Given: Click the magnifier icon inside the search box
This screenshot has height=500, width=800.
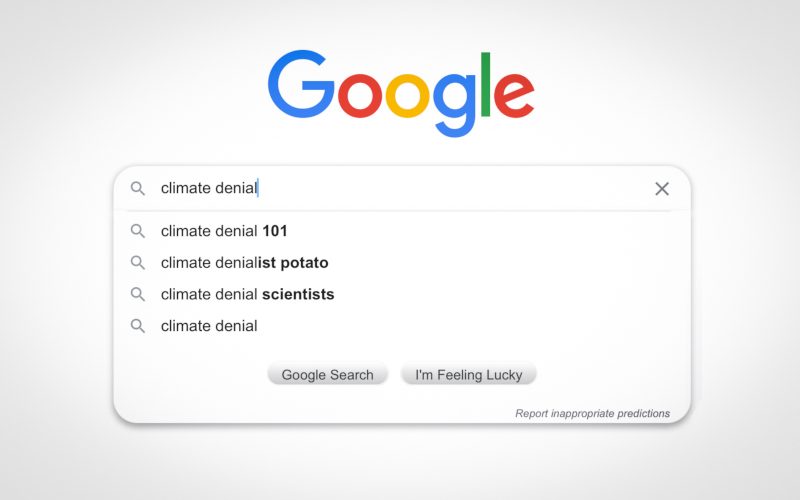Looking at the screenshot, I should pos(138,188).
